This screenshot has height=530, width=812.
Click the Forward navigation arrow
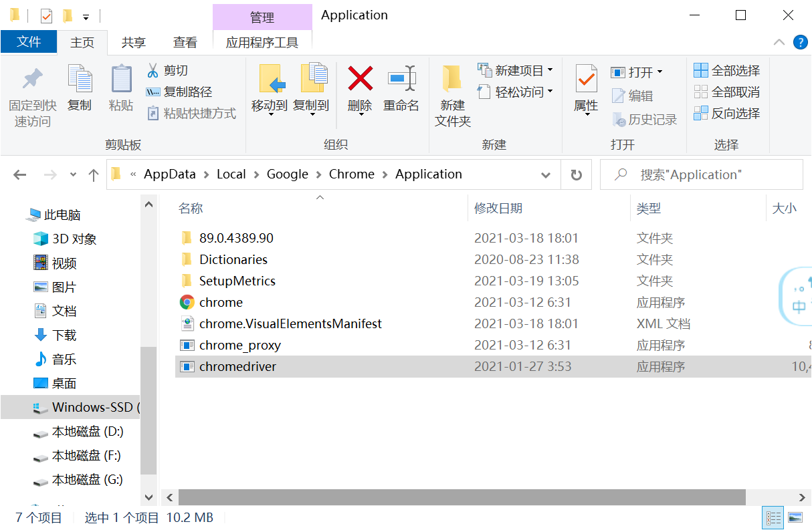[49, 174]
